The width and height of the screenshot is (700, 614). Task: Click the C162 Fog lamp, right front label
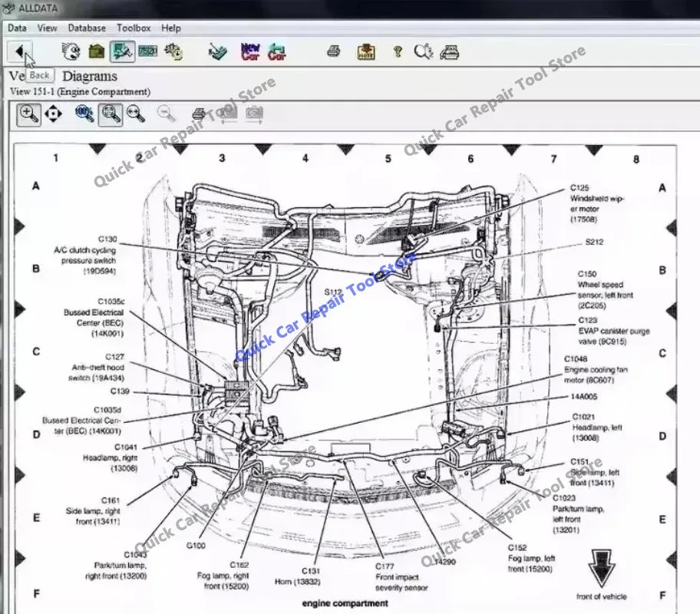pyautogui.click(x=223, y=576)
